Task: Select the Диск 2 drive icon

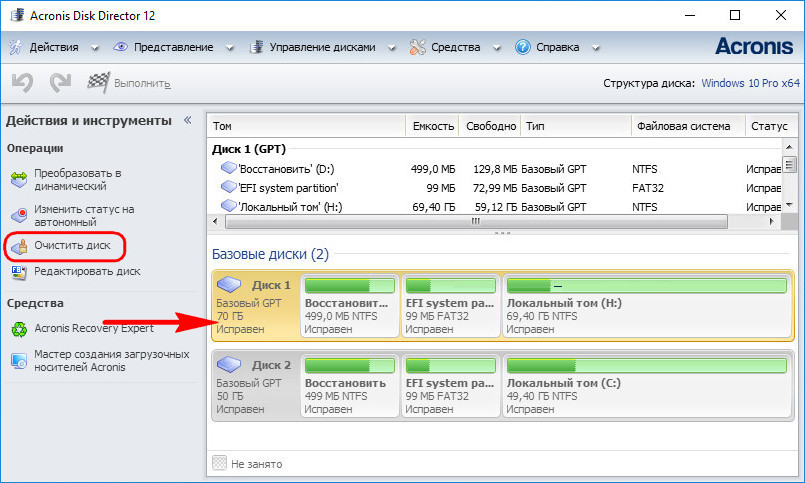Action: pyautogui.click(x=229, y=365)
